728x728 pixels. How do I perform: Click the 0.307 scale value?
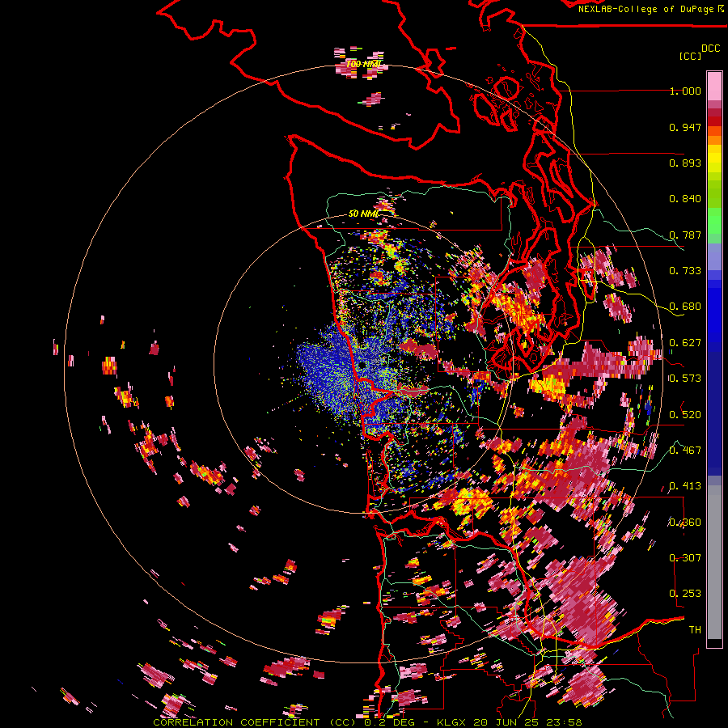click(685, 558)
